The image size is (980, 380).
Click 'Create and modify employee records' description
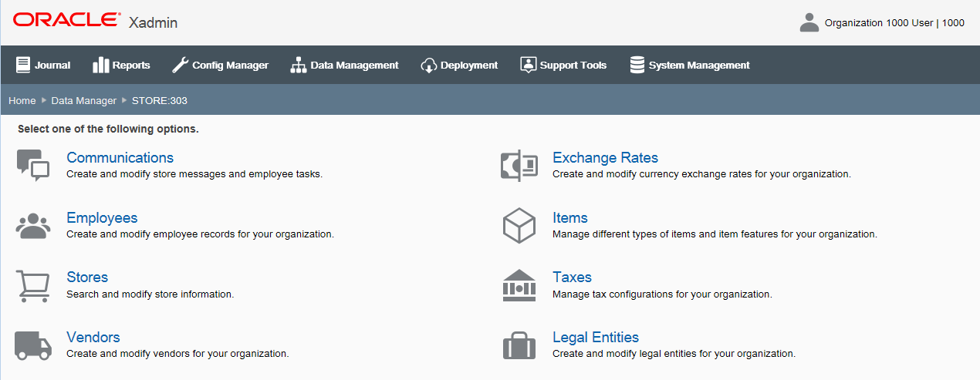200,234
